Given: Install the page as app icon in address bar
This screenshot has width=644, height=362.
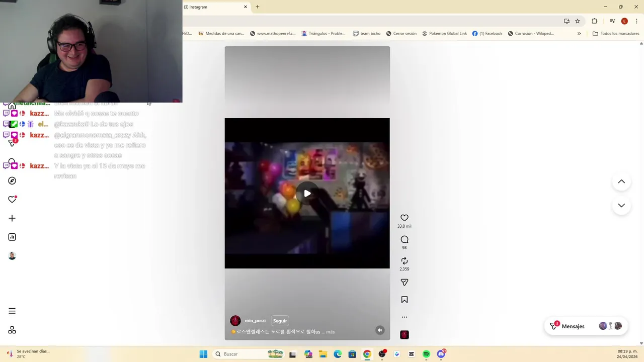Looking at the screenshot, I should point(567,21).
